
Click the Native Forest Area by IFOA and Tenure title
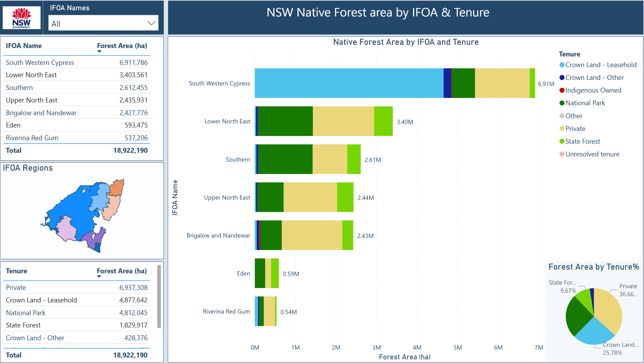(x=406, y=42)
